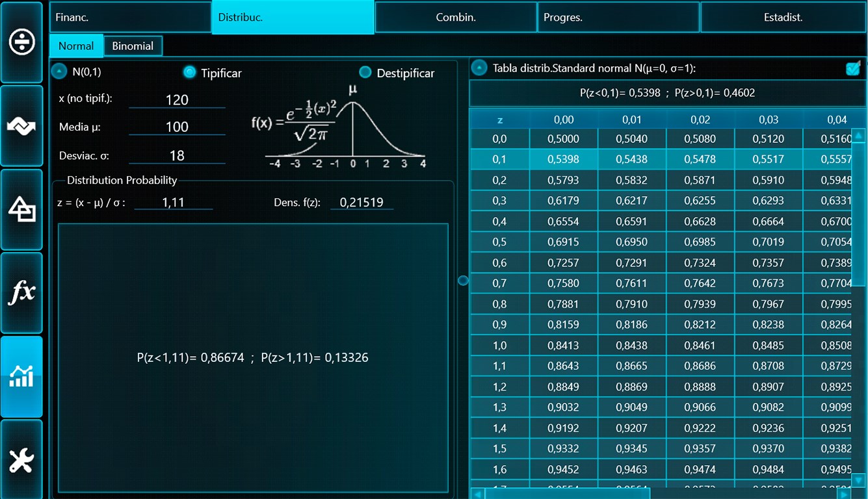Switch to the Financ. tab
The height and width of the screenshot is (499, 868).
click(130, 18)
